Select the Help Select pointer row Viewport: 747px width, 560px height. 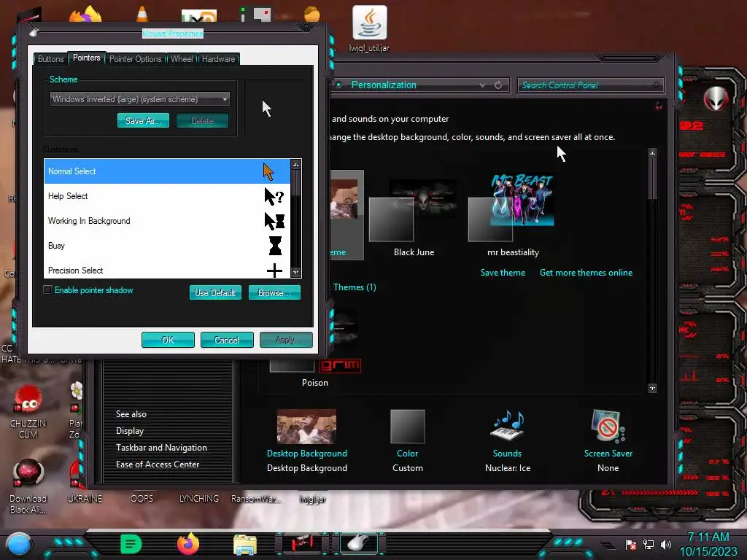pos(167,196)
